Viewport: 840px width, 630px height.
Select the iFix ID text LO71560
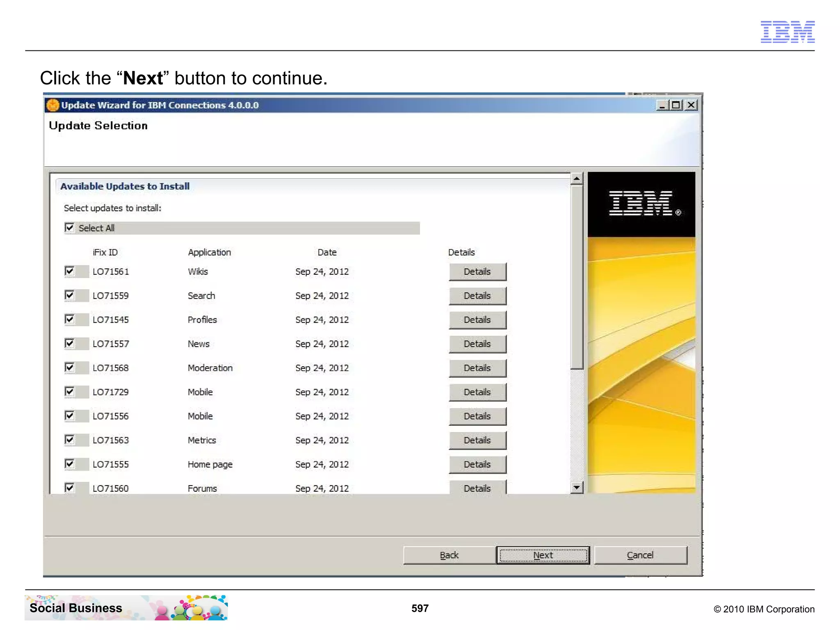(111, 488)
